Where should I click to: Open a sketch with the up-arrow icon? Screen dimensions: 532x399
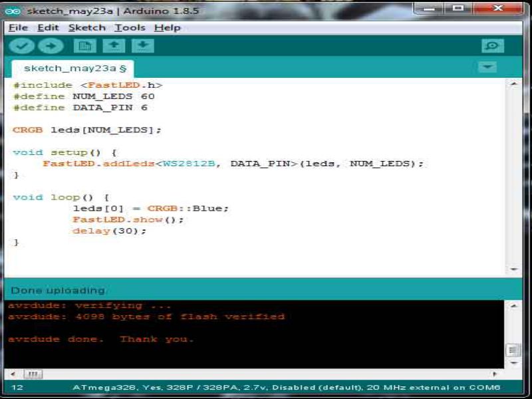tap(114, 46)
